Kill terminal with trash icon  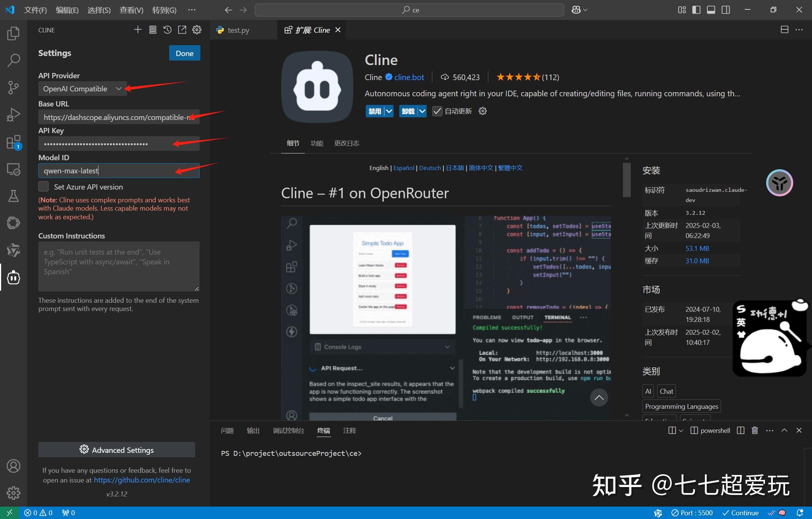(x=754, y=430)
